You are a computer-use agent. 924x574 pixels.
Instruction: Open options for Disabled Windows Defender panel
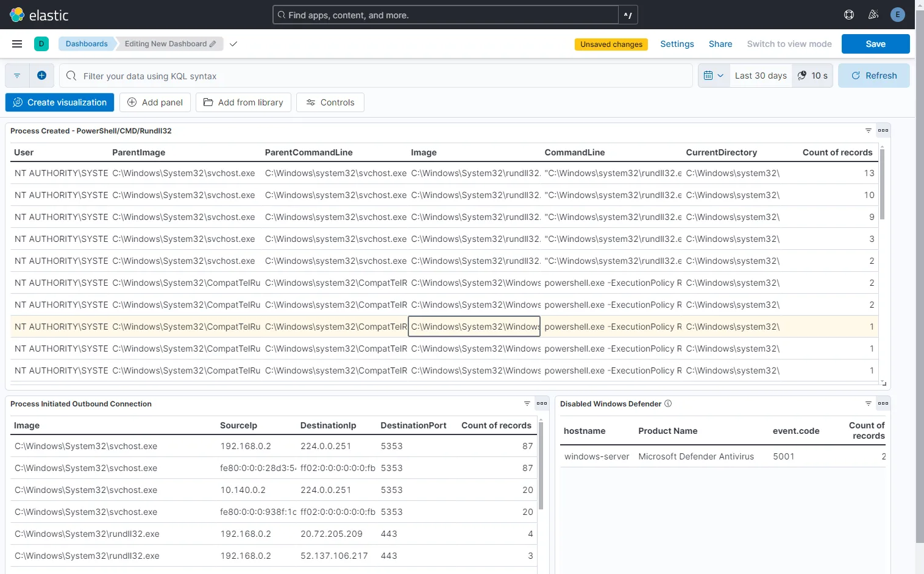883,403
